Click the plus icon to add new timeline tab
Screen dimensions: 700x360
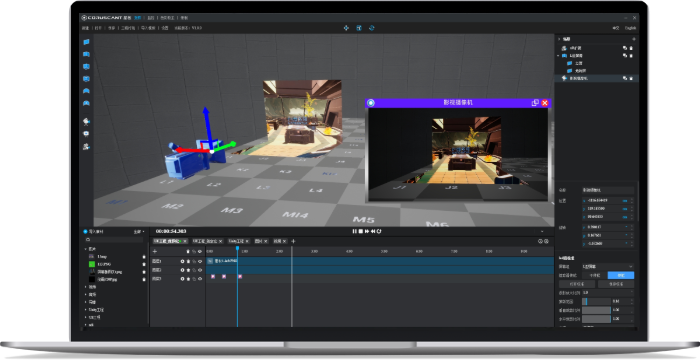click(293, 241)
